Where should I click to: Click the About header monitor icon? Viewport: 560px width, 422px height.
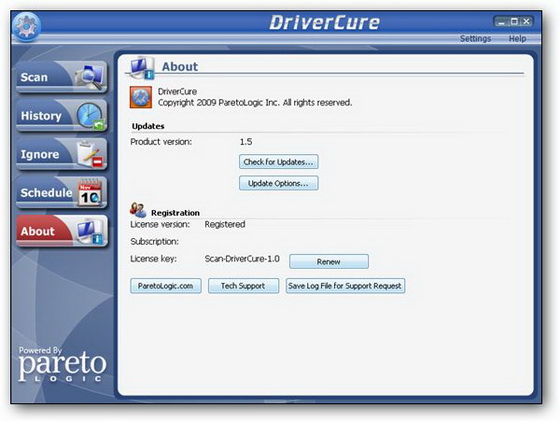pos(142,67)
